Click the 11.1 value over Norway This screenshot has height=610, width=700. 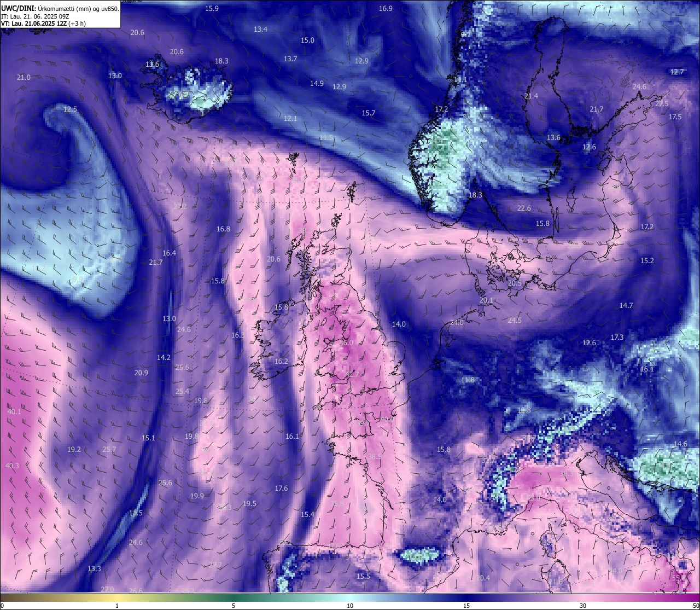point(460,80)
